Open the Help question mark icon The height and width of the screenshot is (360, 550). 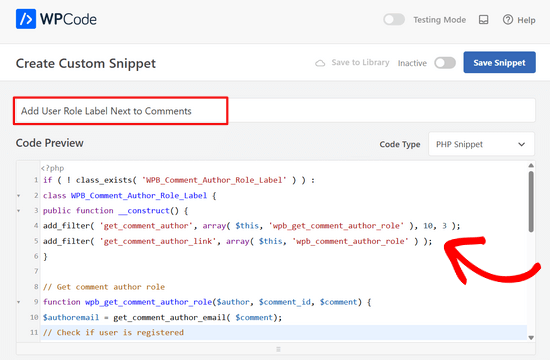[x=508, y=20]
